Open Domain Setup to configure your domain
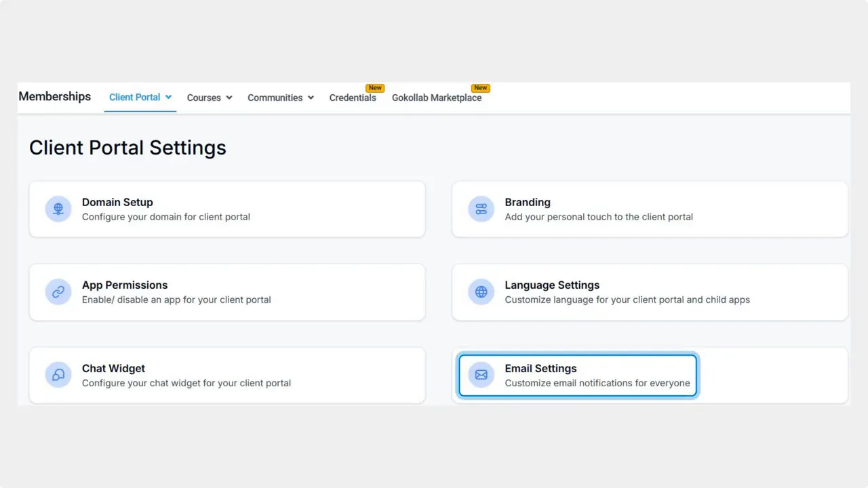 pyautogui.click(x=227, y=209)
